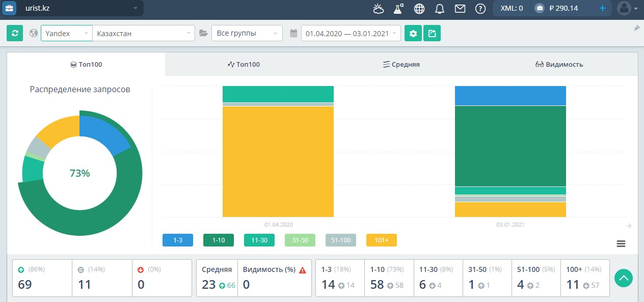Switch to the Средняя tab
Image resolution: width=644 pixels, height=302 pixels.
click(x=401, y=64)
